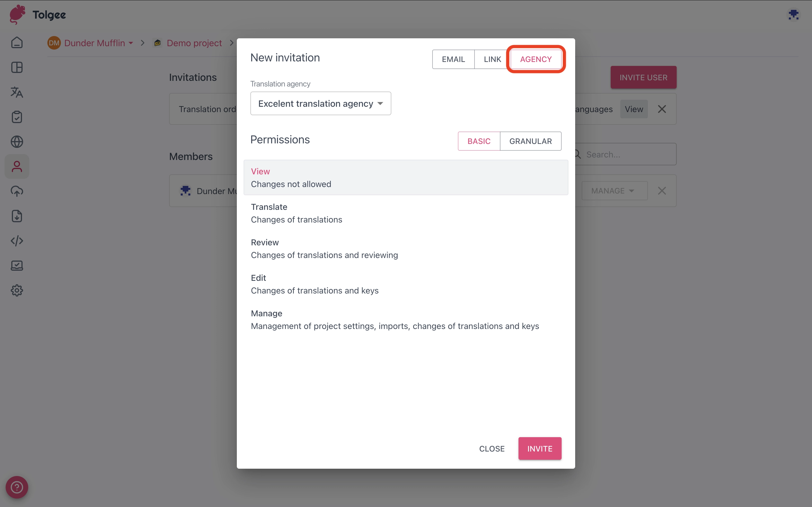
Task: Select LINK invitation tab
Action: click(x=492, y=59)
